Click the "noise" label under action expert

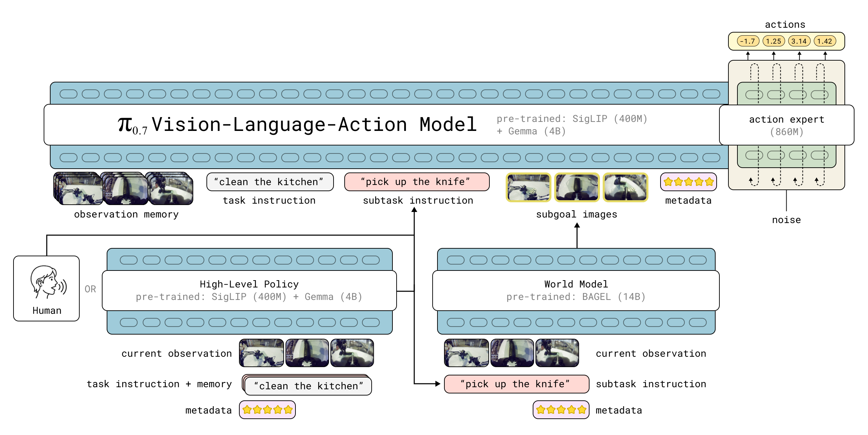pyautogui.click(x=786, y=220)
